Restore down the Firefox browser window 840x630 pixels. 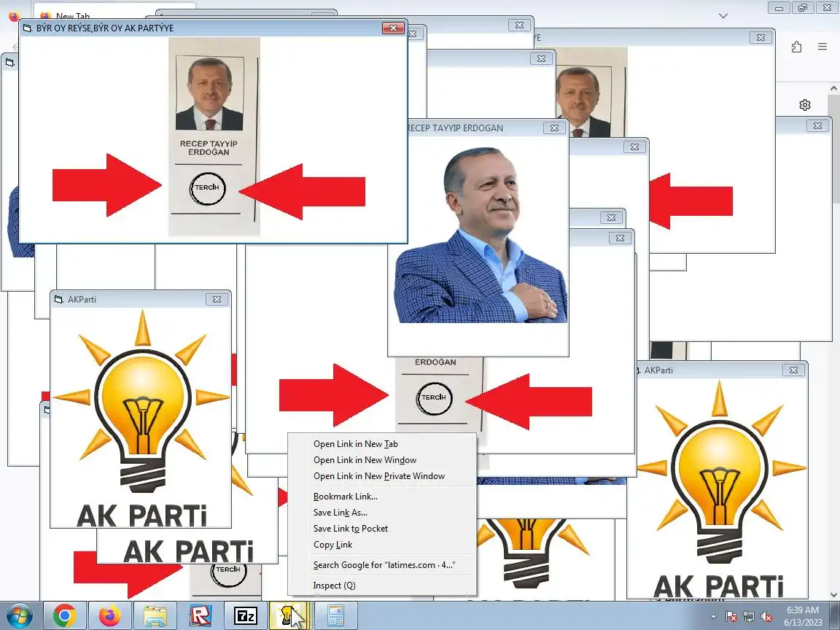click(803, 7)
